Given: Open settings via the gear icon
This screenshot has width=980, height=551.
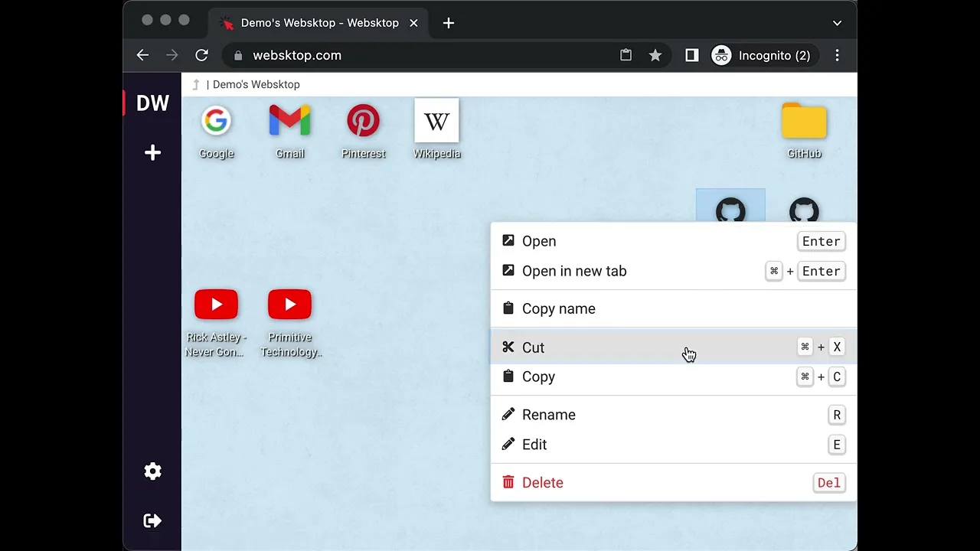Looking at the screenshot, I should (152, 471).
